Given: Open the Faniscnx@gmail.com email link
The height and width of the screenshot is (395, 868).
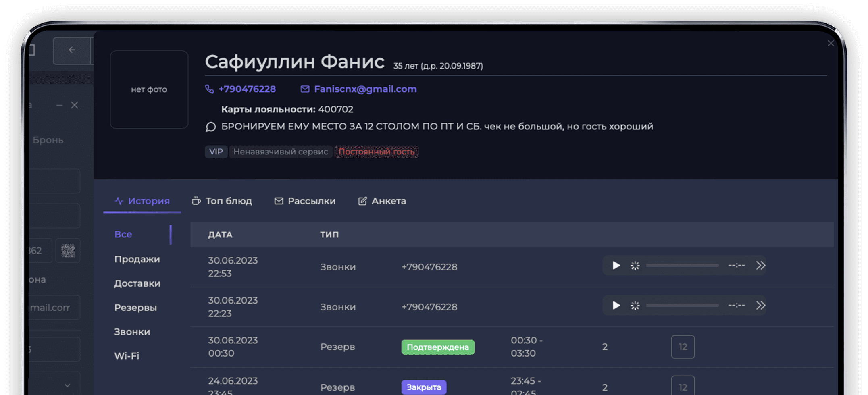Looking at the screenshot, I should [365, 89].
